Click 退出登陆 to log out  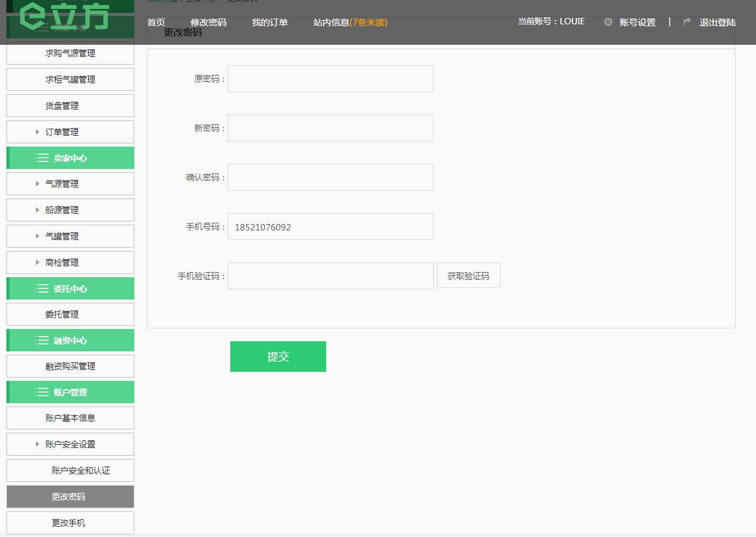click(x=718, y=22)
